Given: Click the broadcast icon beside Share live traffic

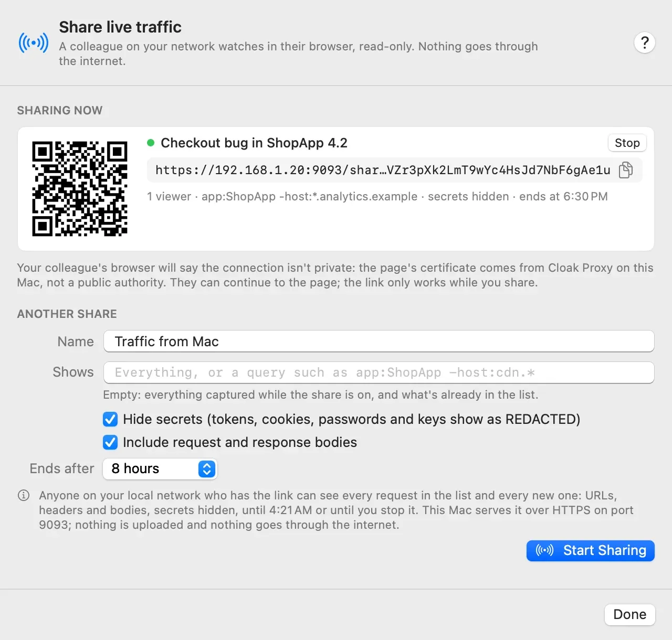Looking at the screenshot, I should tap(34, 42).
